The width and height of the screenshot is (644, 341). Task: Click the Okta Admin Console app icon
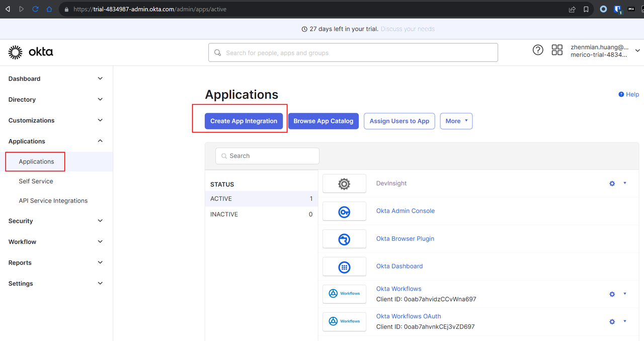[x=344, y=211]
